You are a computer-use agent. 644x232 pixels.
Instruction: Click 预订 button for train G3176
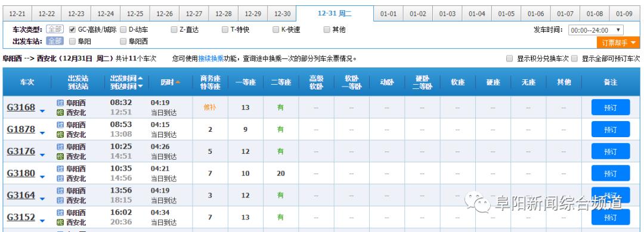[611, 151]
